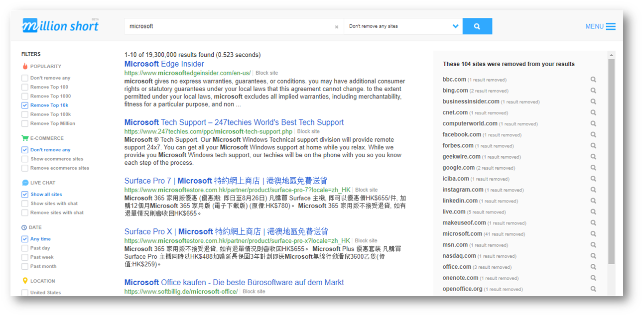The height and width of the screenshot is (317, 644).
Task: Click the magnifier icon next to live.com
Action: tap(593, 211)
